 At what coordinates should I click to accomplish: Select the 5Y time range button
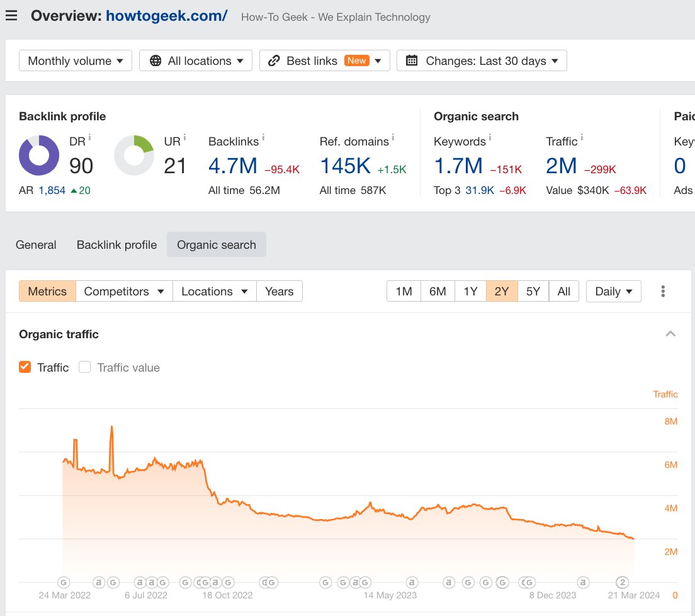(x=533, y=291)
